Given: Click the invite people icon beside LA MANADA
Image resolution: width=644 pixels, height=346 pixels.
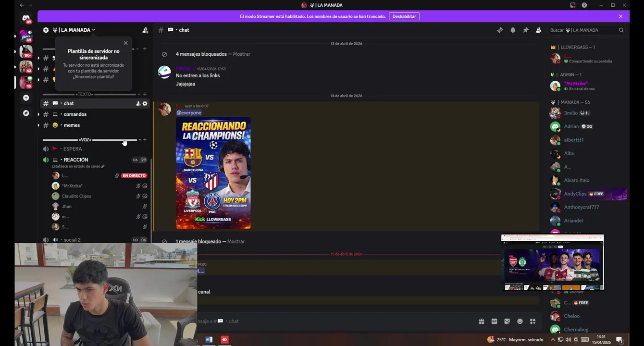Looking at the screenshot, I should [145, 30].
